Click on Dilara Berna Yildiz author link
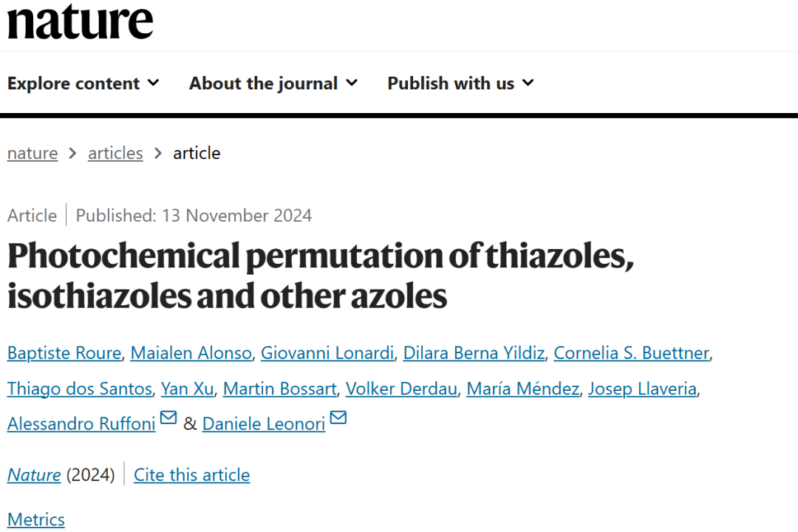Viewport: 798px width, 532px height. [x=474, y=352]
